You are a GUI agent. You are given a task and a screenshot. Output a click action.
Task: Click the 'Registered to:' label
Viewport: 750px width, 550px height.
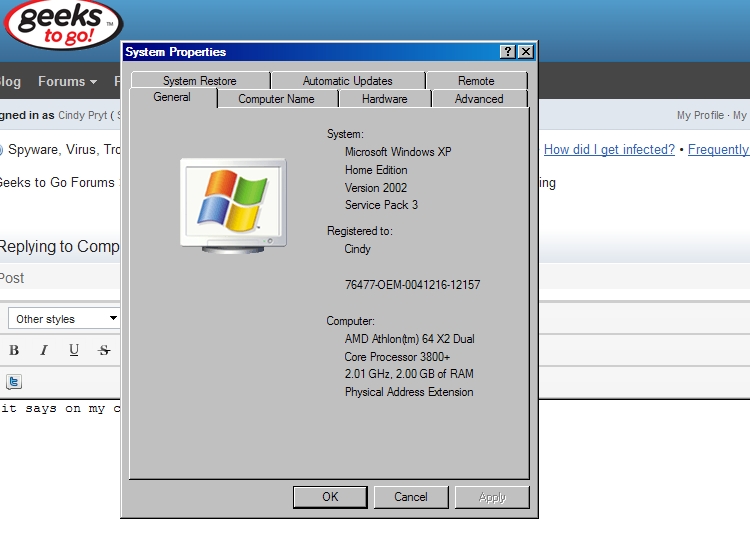pyautogui.click(x=360, y=231)
